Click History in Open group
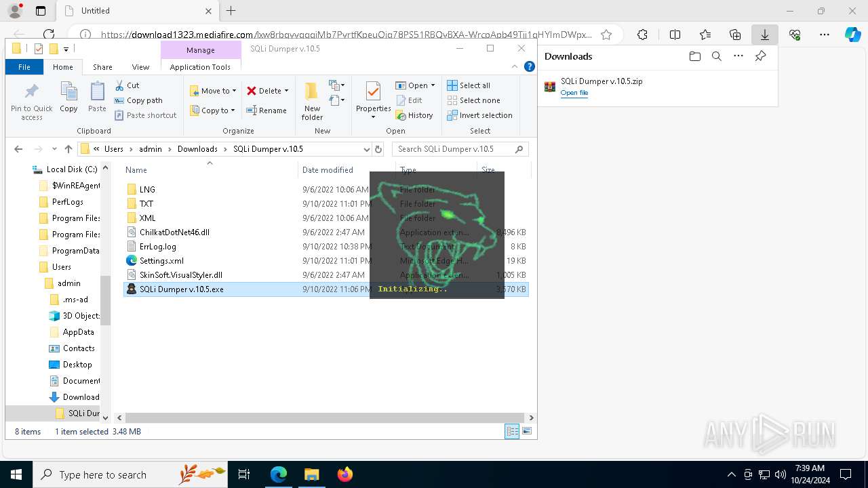Image resolution: width=868 pixels, height=488 pixels. pyautogui.click(x=414, y=115)
